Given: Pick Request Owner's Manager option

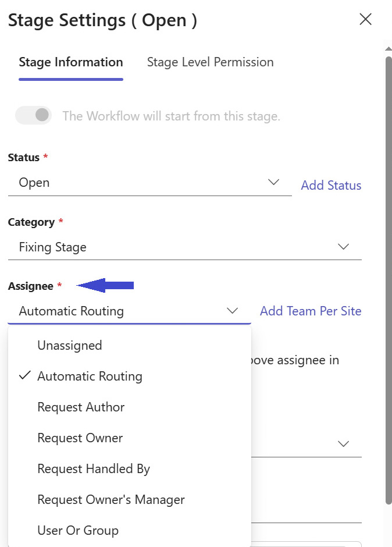Looking at the screenshot, I should point(130,499).
